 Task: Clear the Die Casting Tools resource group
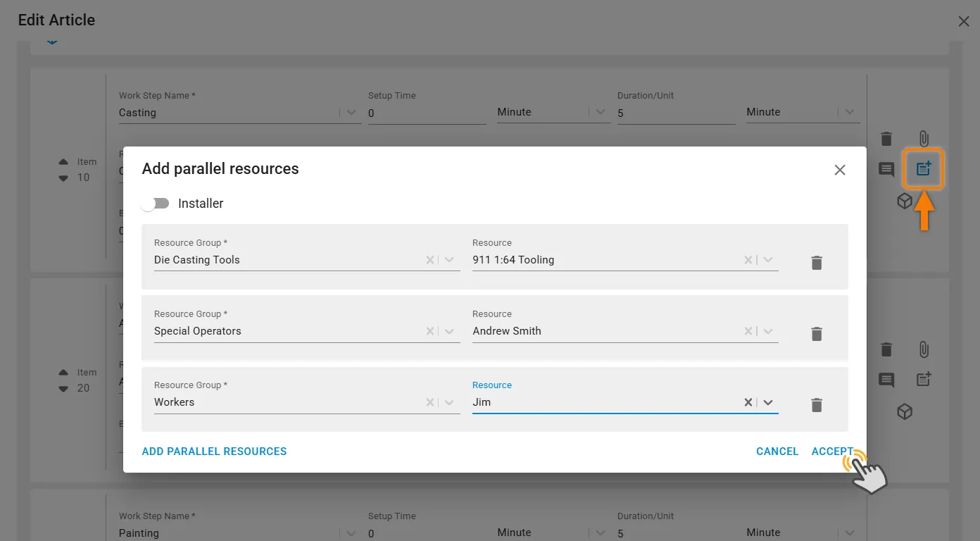(430, 260)
